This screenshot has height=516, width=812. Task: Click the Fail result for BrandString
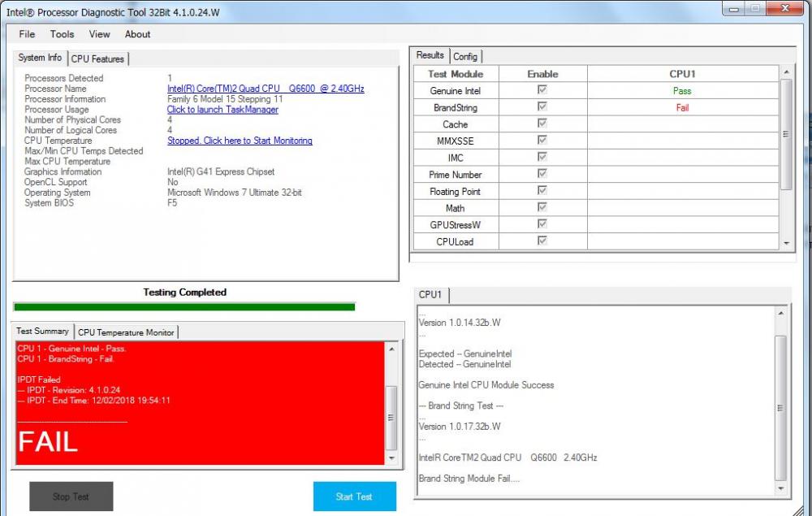click(x=682, y=108)
